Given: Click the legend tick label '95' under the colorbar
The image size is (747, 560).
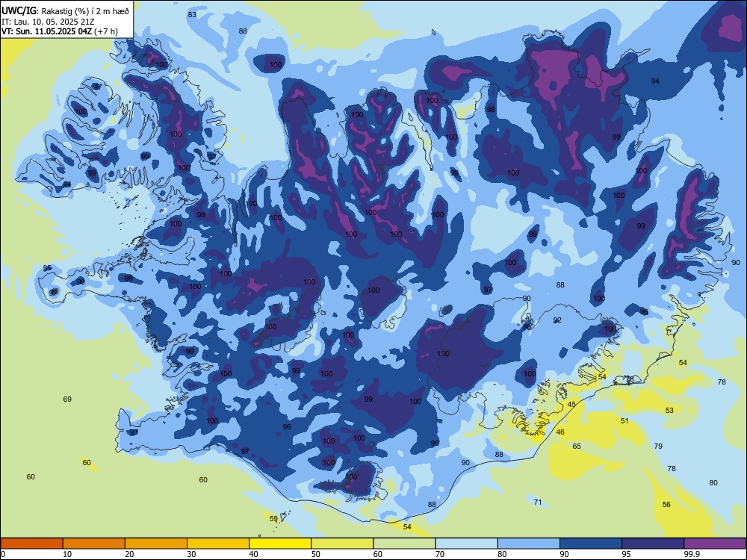Looking at the screenshot, I should [626, 554].
